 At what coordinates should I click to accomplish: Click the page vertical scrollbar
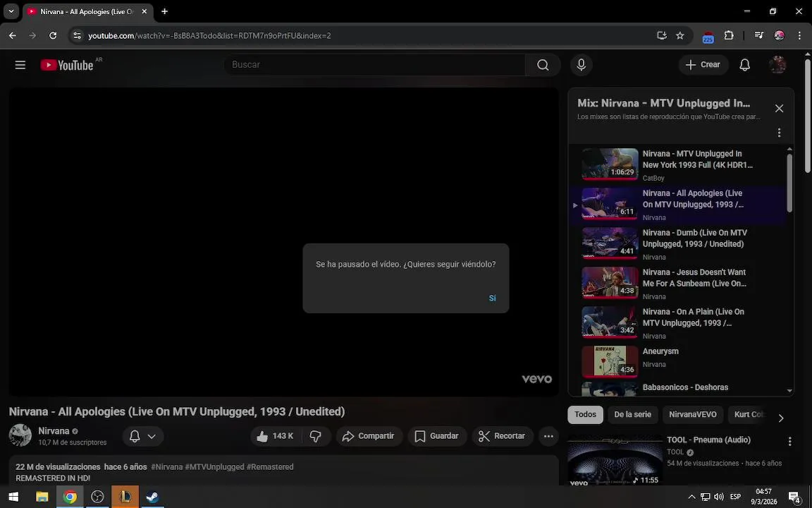[807, 116]
